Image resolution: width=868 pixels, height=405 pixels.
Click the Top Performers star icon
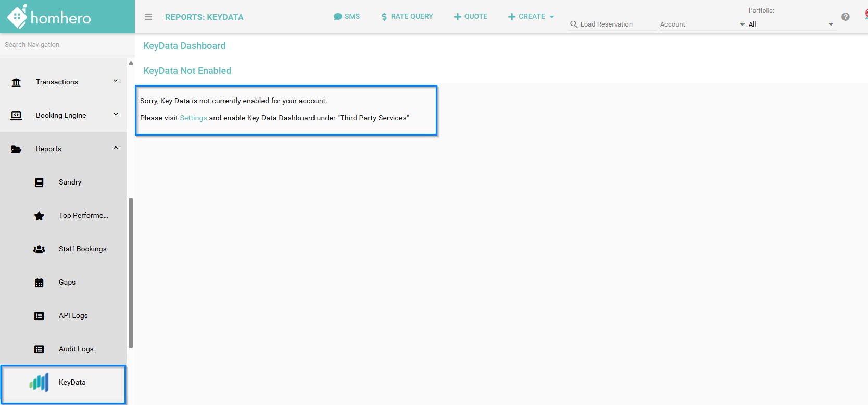pos(39,216)
